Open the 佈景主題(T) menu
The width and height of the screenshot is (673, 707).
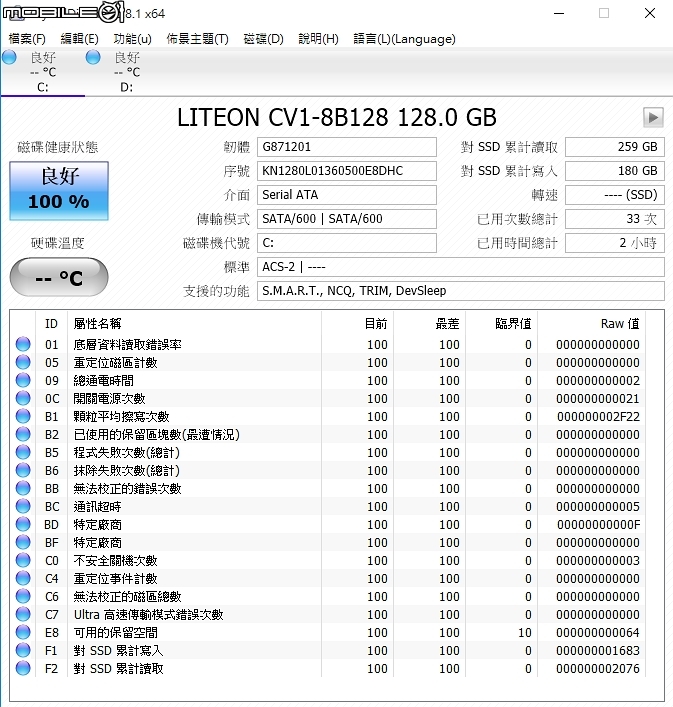click(197, 39)
